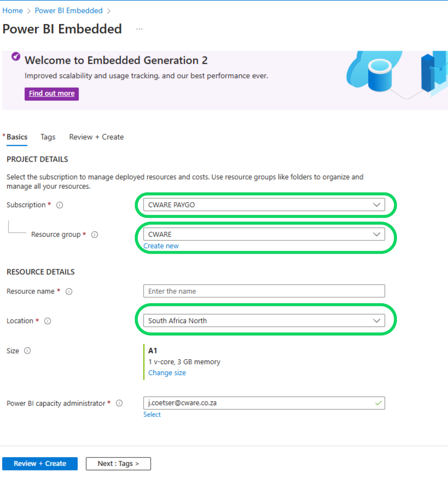Click the Subscription info icon
The image size is (448, 478).
(60, 205)
